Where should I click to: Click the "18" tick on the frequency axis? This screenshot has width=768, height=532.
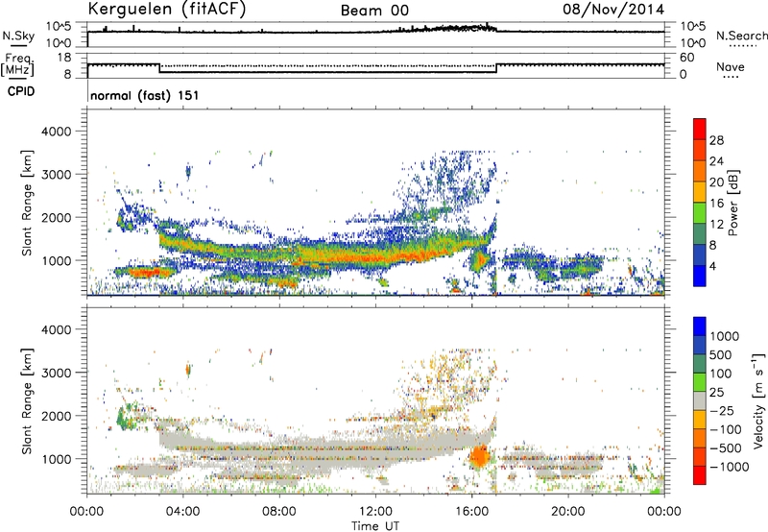(x=64, y=58)
